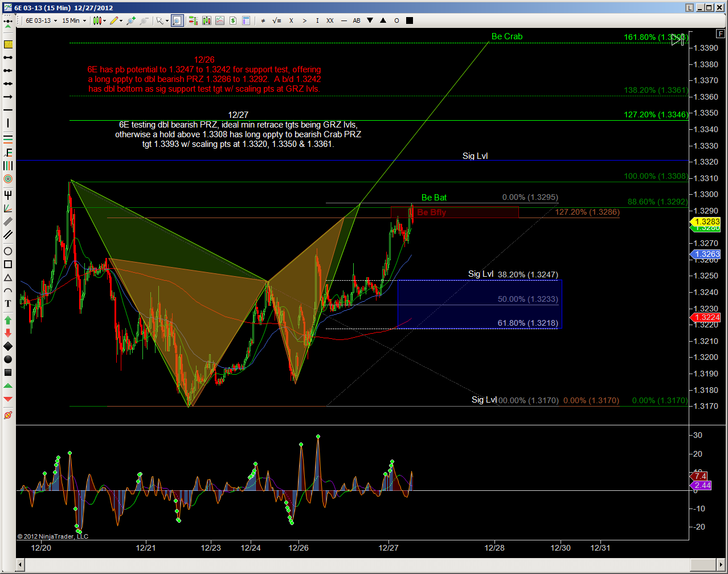728x574 pixels.
Task: Select the Gann fan tool
Action: [8, 208]
